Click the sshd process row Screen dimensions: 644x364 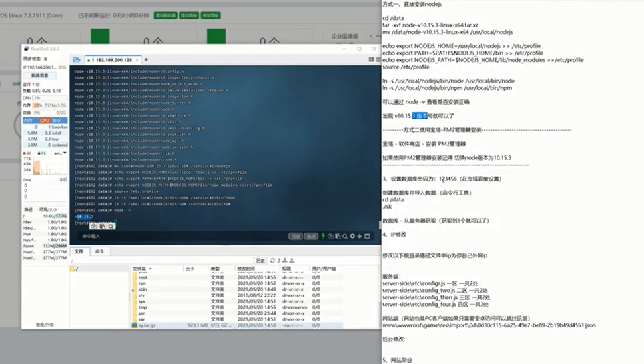45,133
